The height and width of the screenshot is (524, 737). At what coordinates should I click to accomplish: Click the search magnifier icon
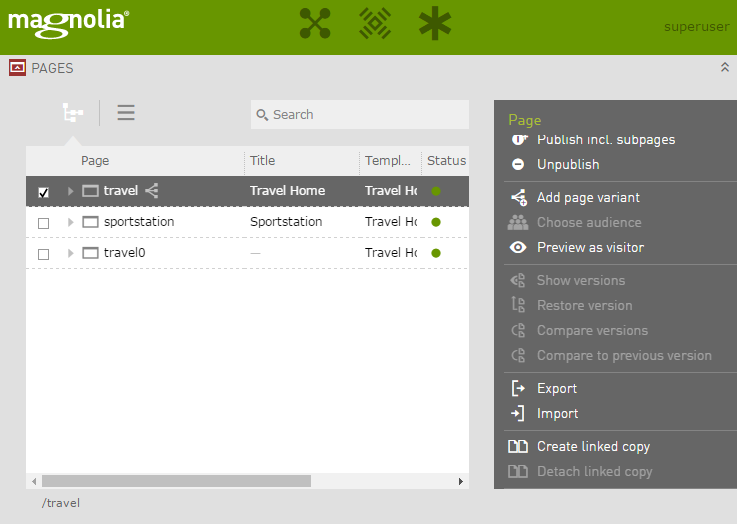(262, 115)
